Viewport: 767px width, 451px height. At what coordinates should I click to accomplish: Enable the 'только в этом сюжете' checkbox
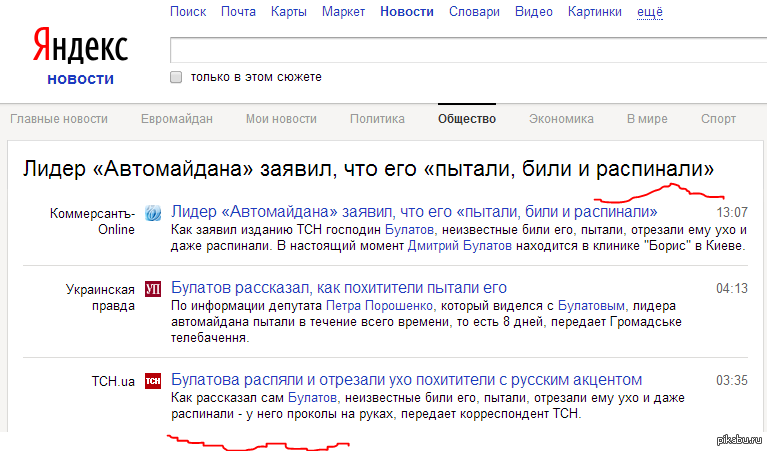coord(176,77)
